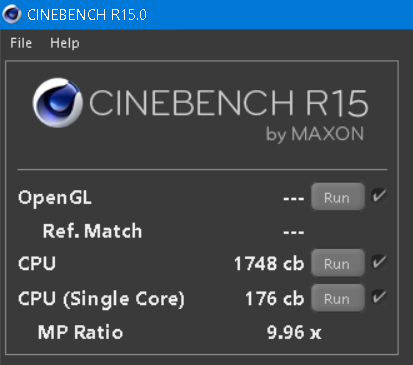Run the OpenGL benchmark
This screenshot has height=365, width=413.
337,197
